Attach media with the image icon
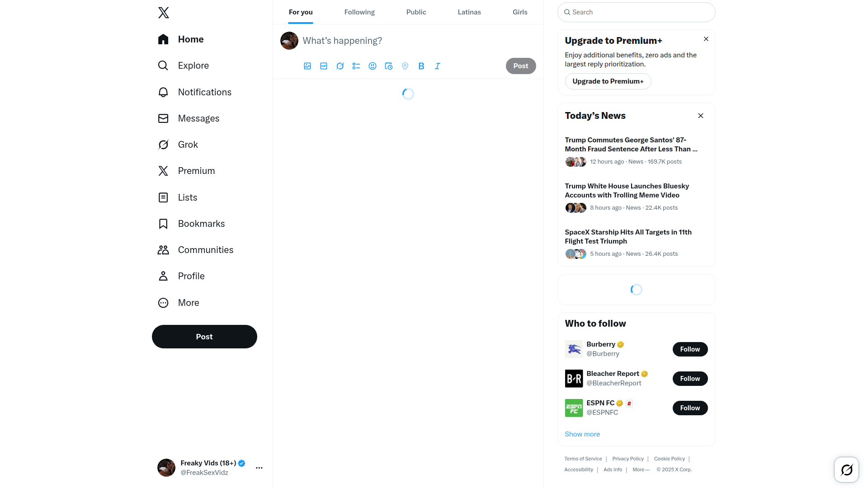 pos(307,66)
